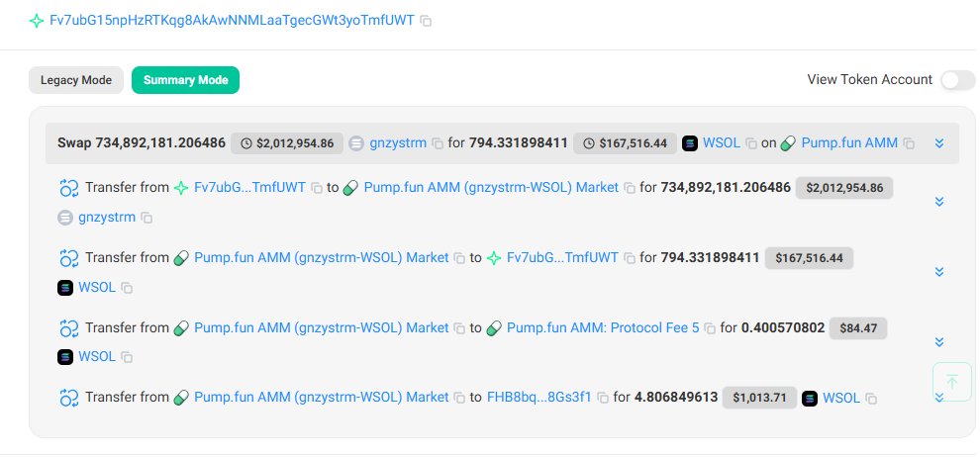Copy Market sender address in 4.806849613 transfer

click(x=459, y=398)
